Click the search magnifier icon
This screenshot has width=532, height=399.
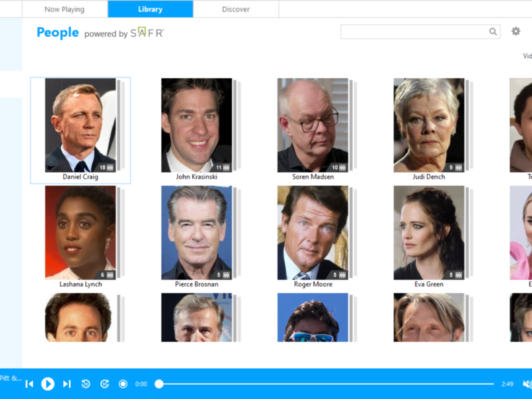(493, 32)
